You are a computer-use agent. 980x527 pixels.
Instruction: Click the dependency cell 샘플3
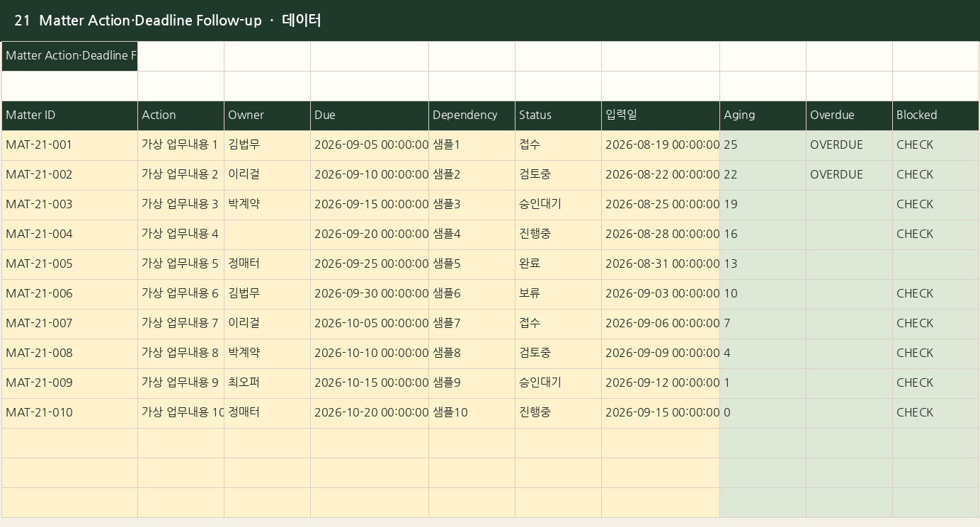pyautogui.click(x=472, y=205)
